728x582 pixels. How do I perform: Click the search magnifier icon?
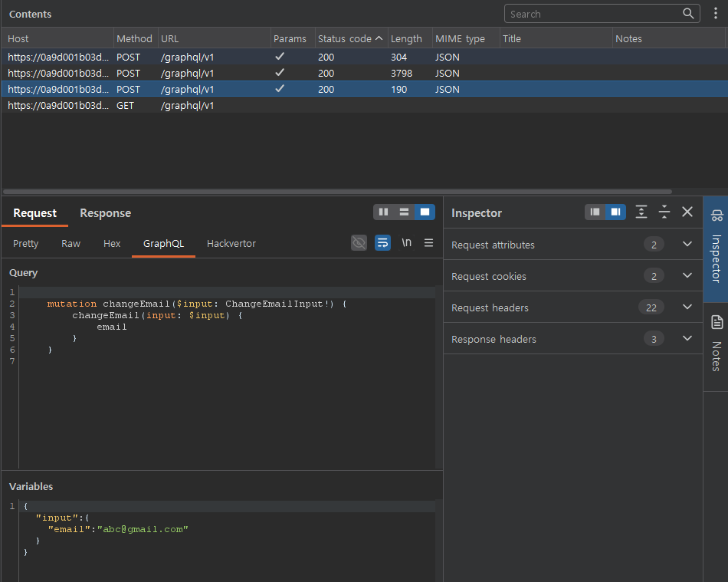(688, 14)
